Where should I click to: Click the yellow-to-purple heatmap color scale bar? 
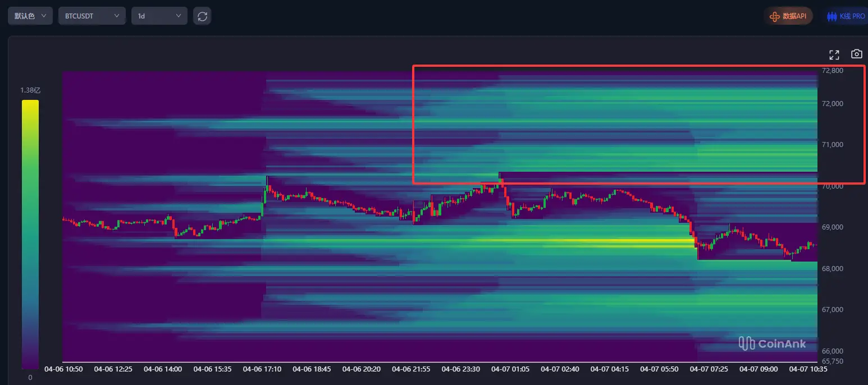point(30,235)
